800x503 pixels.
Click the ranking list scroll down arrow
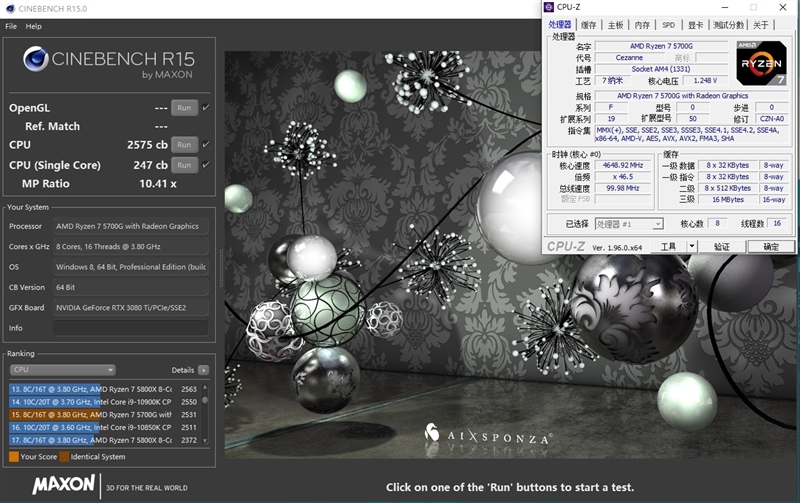coord(205,441)
